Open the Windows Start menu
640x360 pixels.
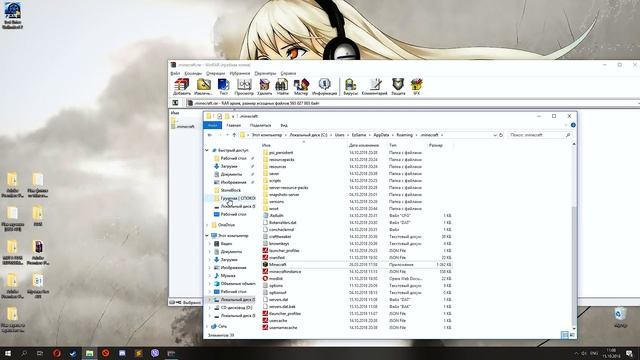pos(7,353)
